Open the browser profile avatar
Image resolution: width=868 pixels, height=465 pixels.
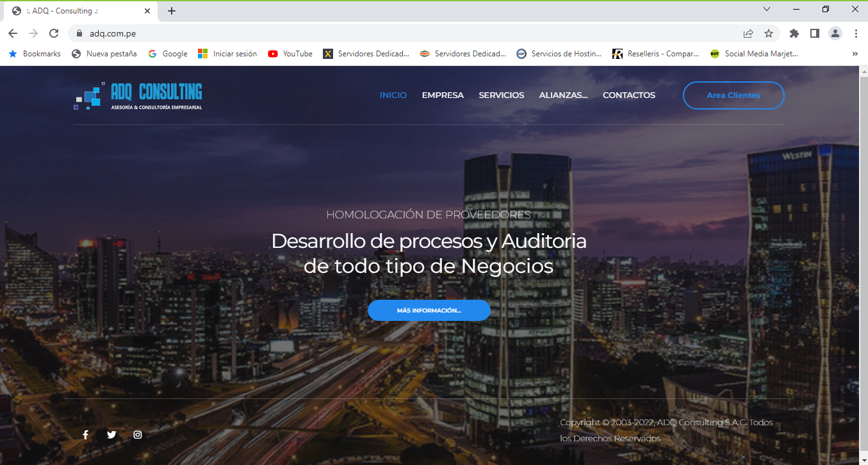[x=835, y=33]
